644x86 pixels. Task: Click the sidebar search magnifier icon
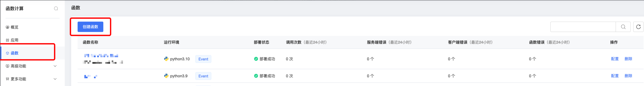tap(56, 9)
